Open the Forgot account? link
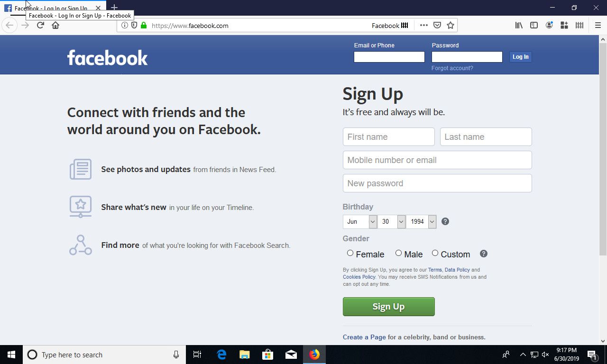The image size is (607, 364). 452,68
